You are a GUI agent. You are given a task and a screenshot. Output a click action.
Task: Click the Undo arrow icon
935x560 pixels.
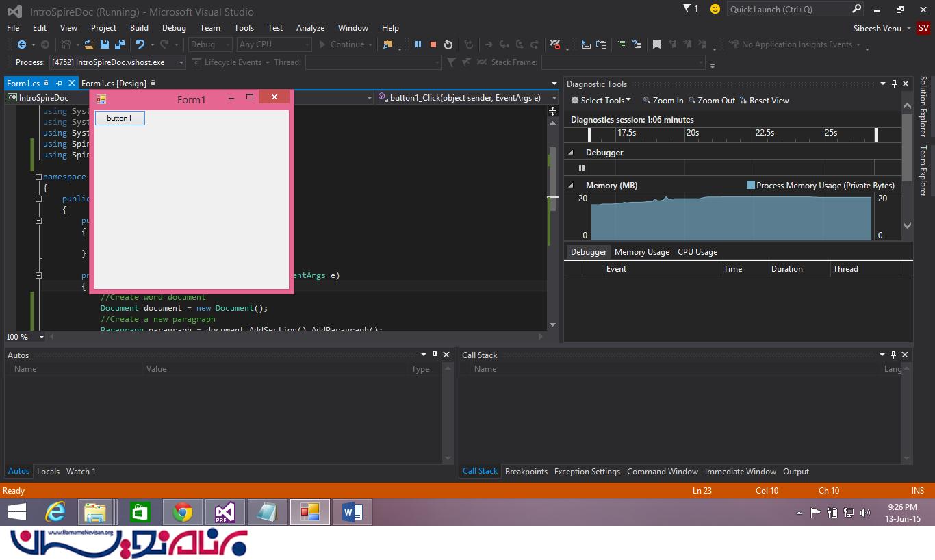(x=140, y=44)
